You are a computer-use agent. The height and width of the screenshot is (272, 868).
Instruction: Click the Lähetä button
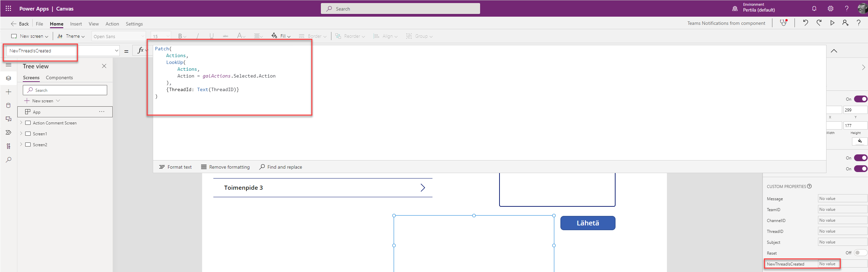click(588, 223)
